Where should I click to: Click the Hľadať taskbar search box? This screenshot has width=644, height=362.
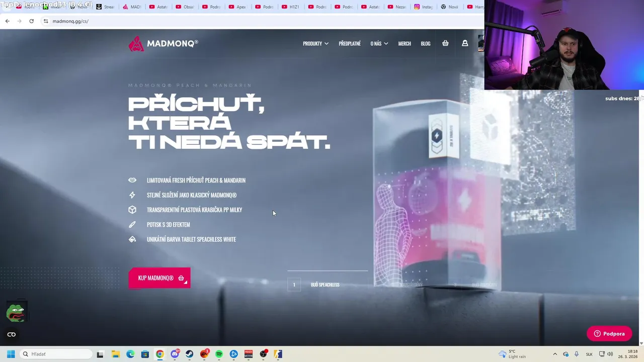coord(55,354)
